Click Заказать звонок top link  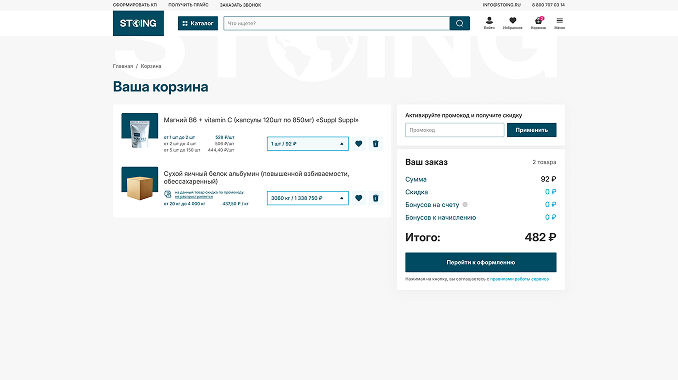coord(240,5)
